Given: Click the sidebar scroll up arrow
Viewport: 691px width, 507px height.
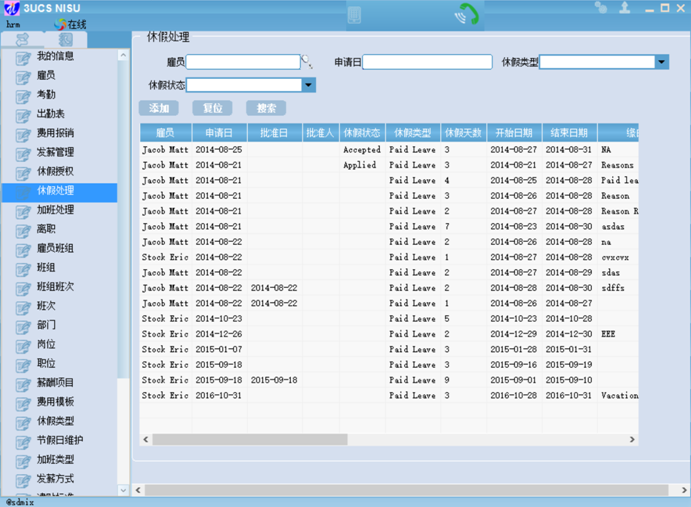Looking at the screenshot, I should [123, 55].
